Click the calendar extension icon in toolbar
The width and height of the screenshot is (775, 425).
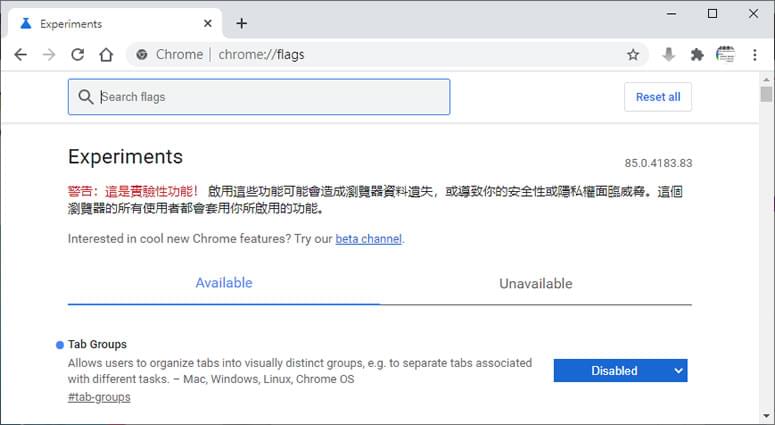pyautogui.click(x=725, y=54)
